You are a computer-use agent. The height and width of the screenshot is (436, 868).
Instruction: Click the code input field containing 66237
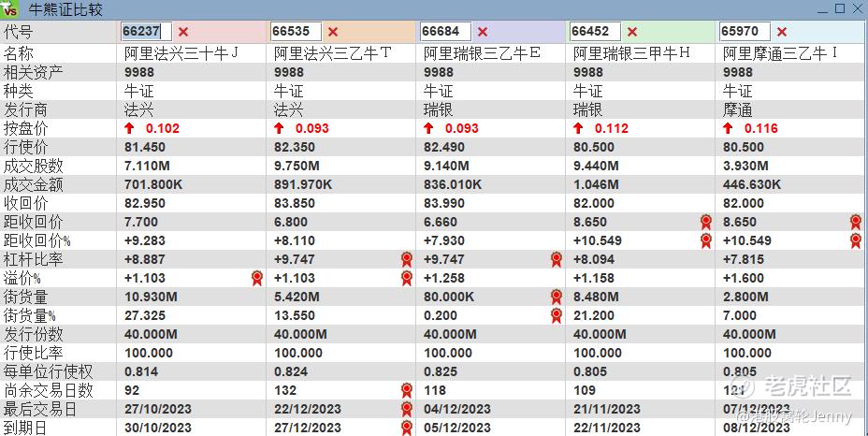tap(147, 32)
